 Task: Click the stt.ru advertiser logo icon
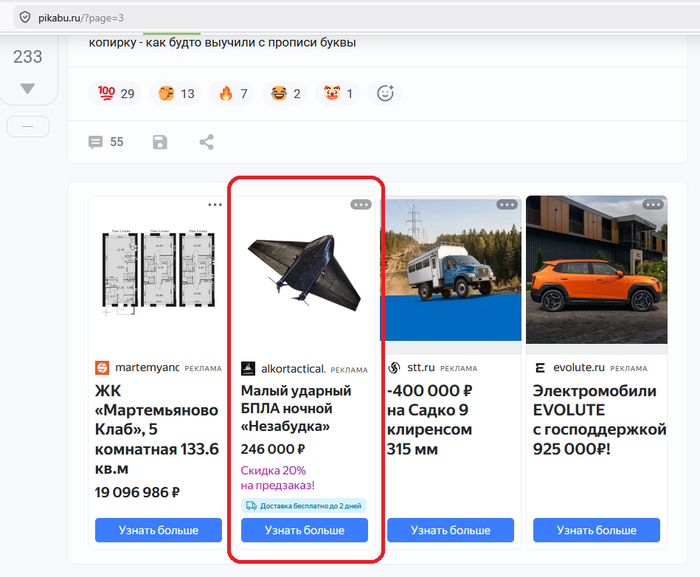click(x=394, y=368)
